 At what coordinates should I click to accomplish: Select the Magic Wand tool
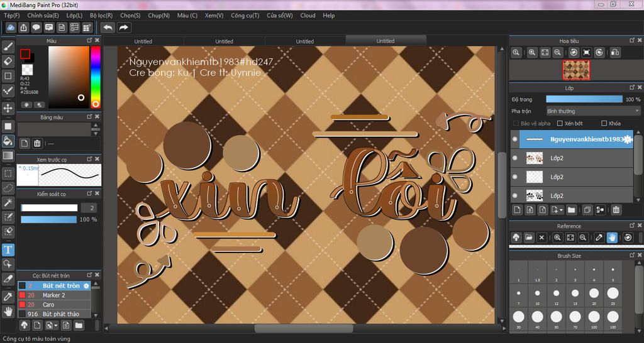(x=8, y=202)
